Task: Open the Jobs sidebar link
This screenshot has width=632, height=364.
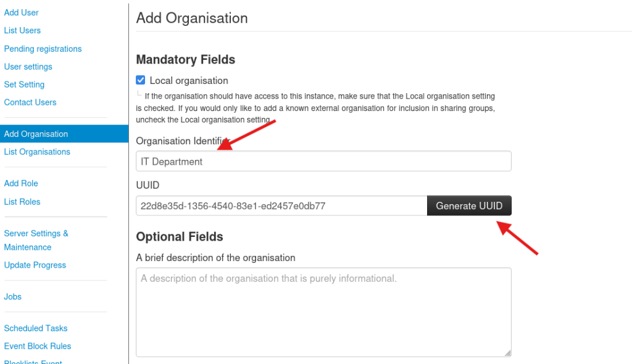Action: pos(13,297)
